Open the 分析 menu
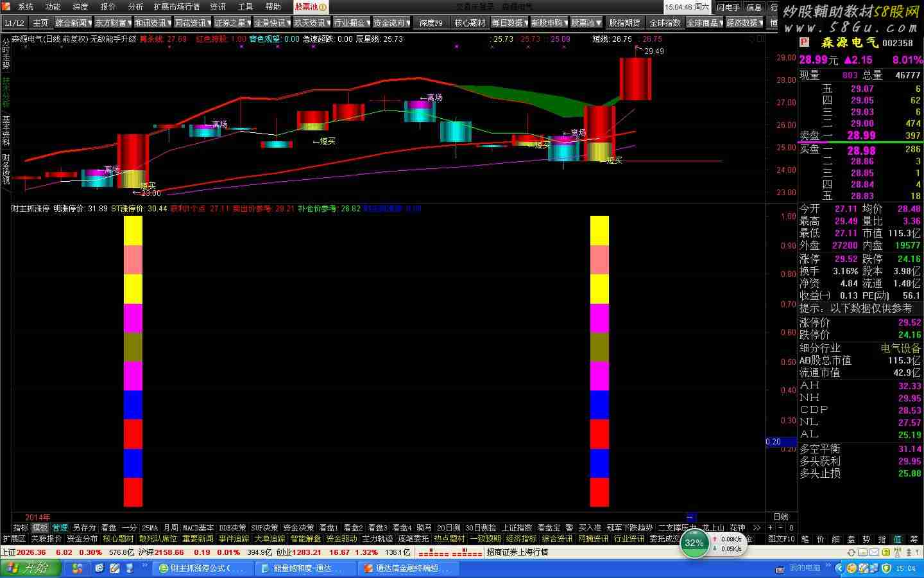Viewport: 924px width, 578px height. pos(135,7)
